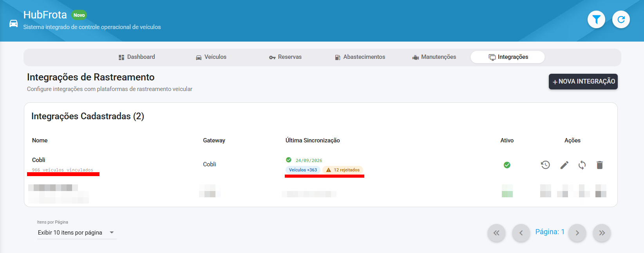Click the Página: 1 indicator

(550, 232)
